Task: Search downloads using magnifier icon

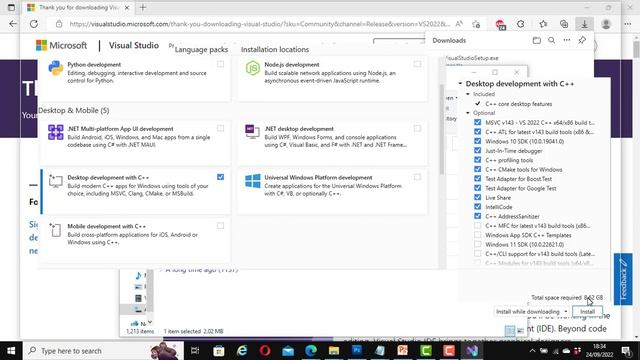Action: [551, 40]
